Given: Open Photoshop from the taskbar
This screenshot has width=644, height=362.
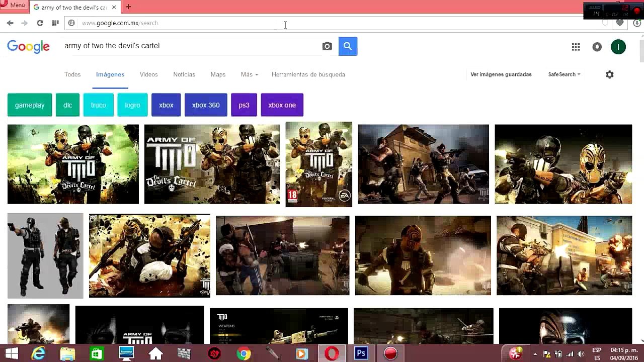Looking at the screenshot, I should click(361, 353).
